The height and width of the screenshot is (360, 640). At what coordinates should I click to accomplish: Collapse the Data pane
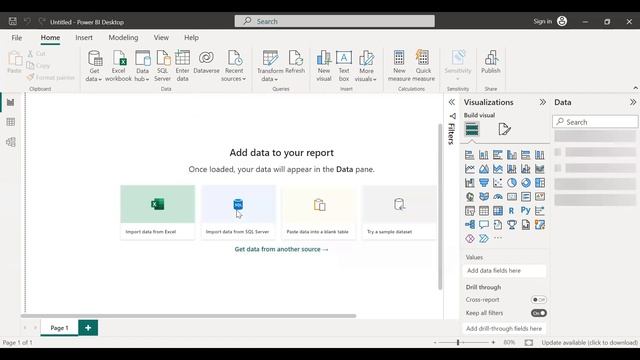pyautogui.click(x=633, y=102)
